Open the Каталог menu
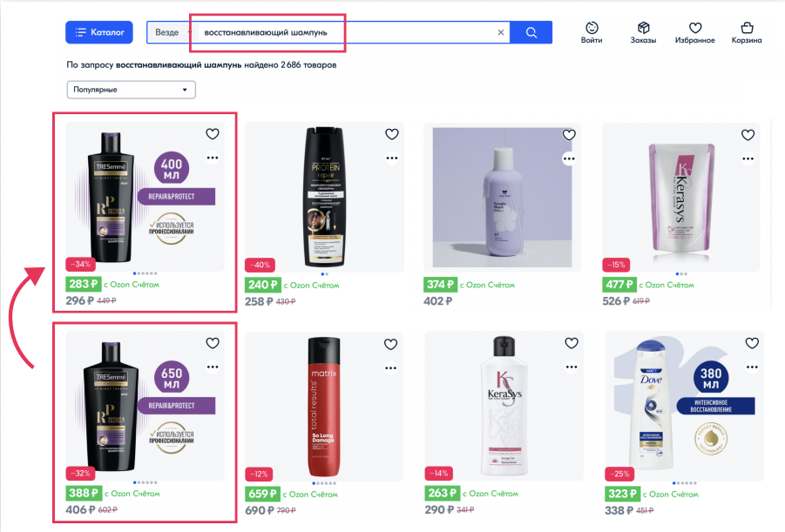The height and width of the screenshot is (532, 785). (x=99, y=32)
